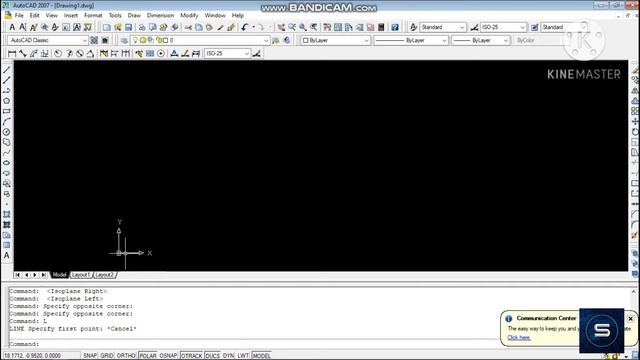
Task: Click the Plot (print) icon
Action: point(142,27)
